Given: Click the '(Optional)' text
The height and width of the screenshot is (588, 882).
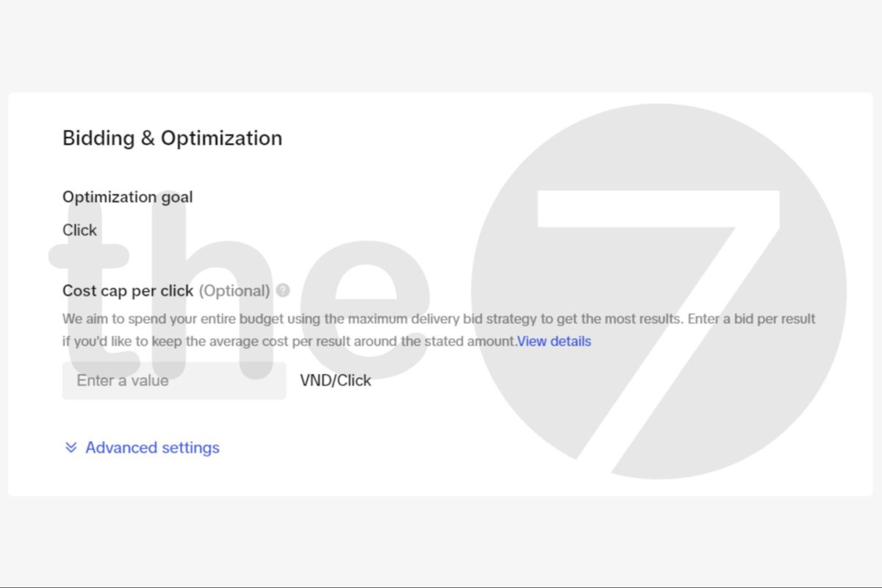Looking at the screenshot, I should pos(234,291).
